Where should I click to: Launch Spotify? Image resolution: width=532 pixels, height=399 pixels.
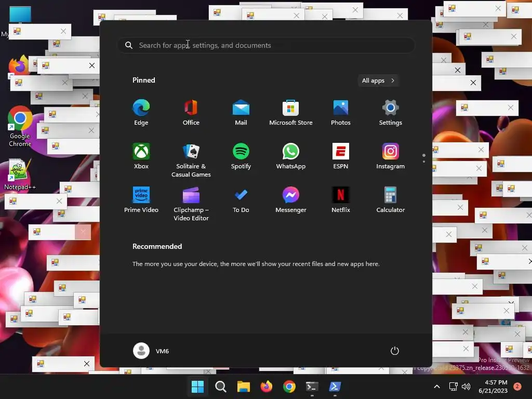[x=241, y=156]
